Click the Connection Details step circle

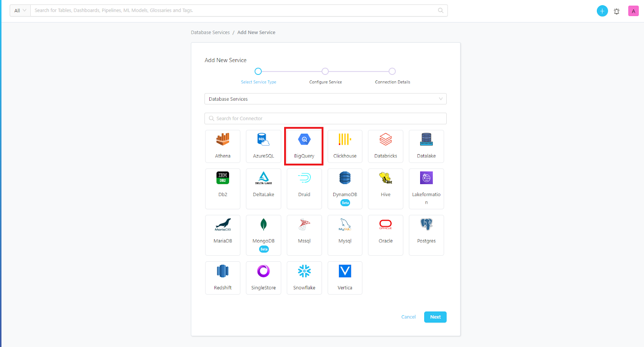click(392, 71)
